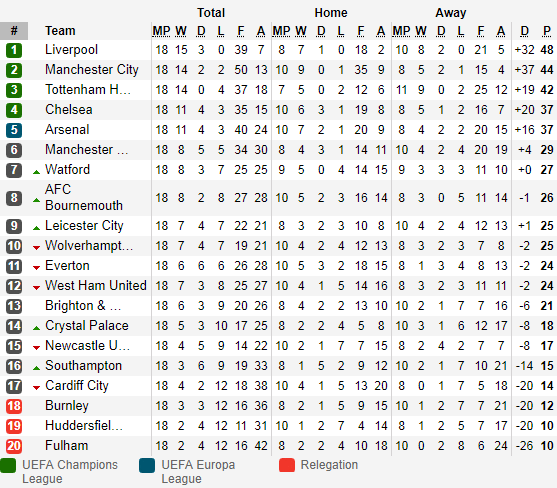Click Manchester United's grey rank 6 badge
The width and height of the screenshot is (557, 488).
pyautogui.click(x=14, y=150)
